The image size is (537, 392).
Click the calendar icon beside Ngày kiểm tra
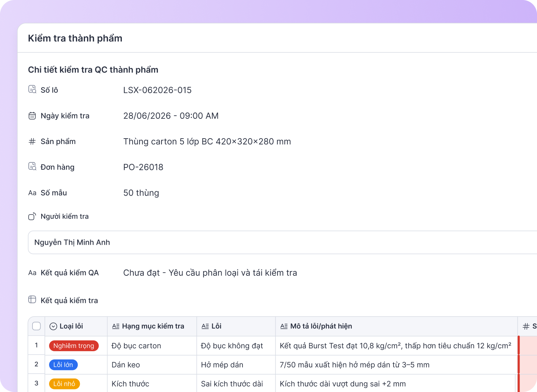[x=32, y=116]
